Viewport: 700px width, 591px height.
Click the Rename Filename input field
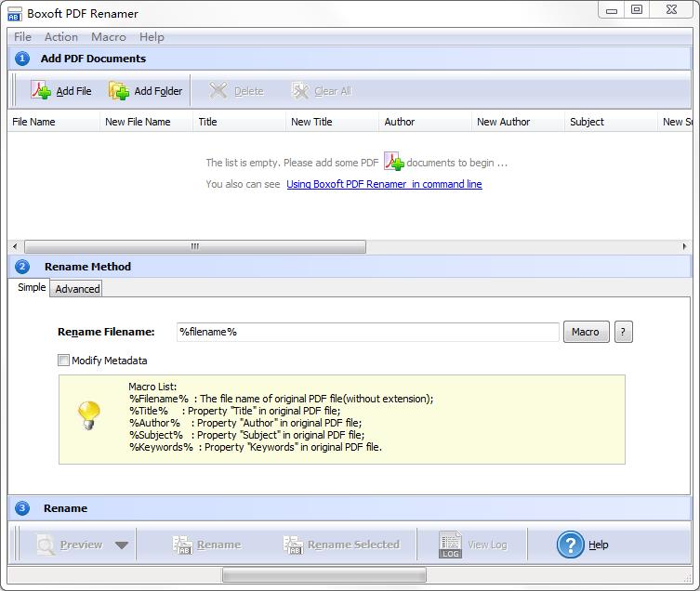point(367,332)
